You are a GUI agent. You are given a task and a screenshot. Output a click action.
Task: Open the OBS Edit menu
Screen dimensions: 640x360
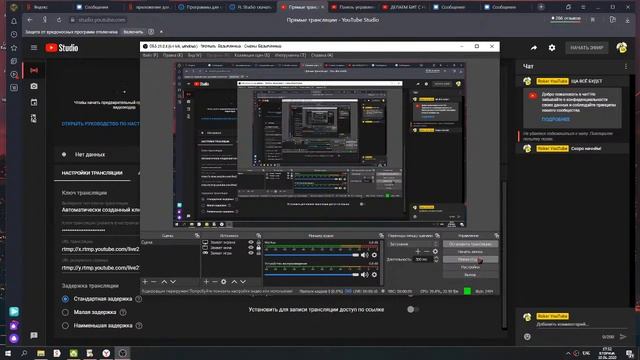coord(173,55)
